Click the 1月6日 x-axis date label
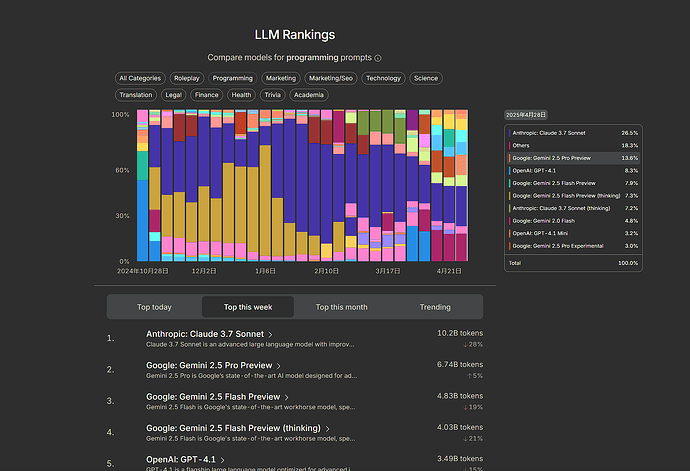Screen dimensions: 690x471 pyautogui.click(x=265, y=271)
